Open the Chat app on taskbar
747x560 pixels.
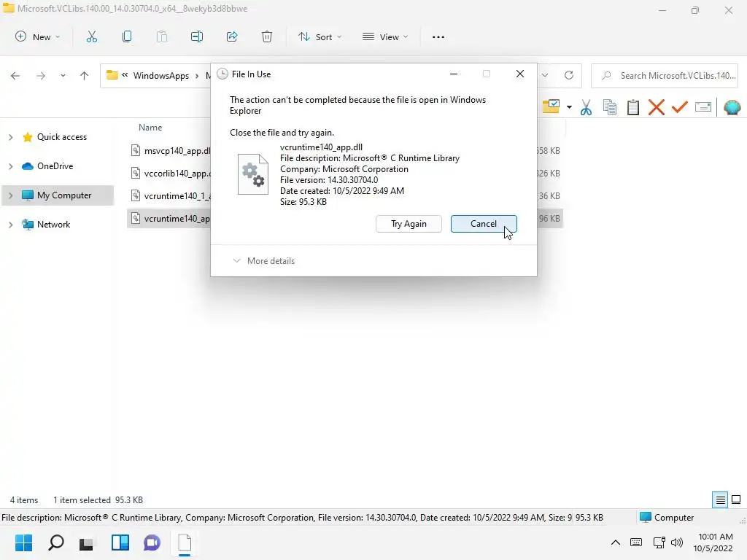point(152,542)
